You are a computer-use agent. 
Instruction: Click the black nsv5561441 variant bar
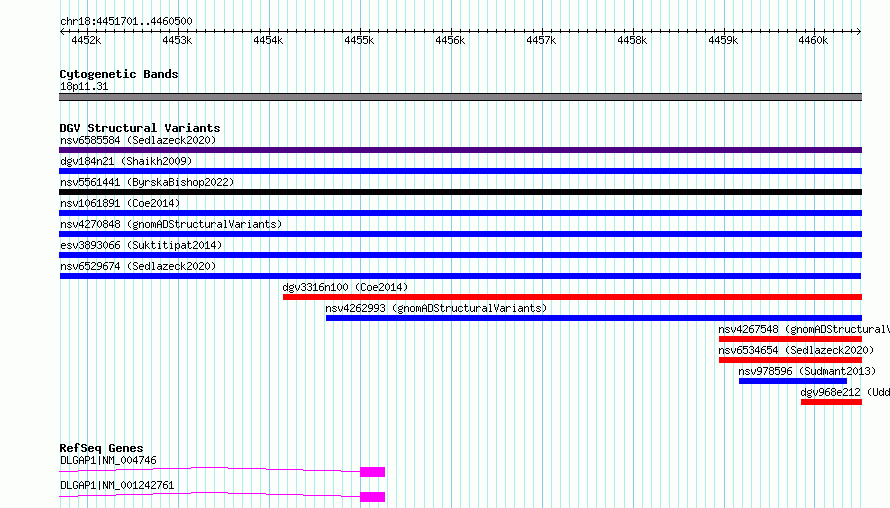pos(460,192)
